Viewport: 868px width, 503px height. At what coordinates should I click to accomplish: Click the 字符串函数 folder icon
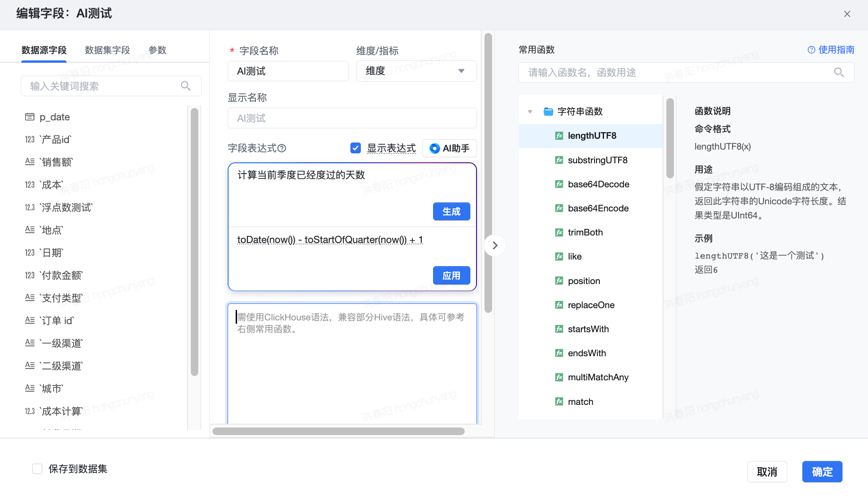548,111
